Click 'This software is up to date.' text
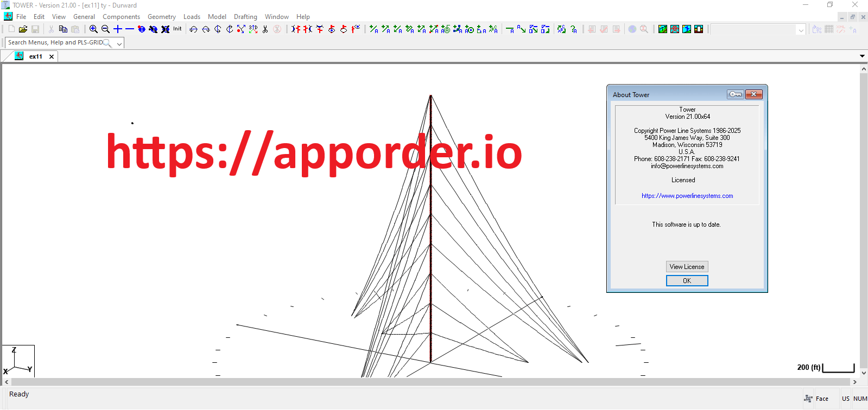This screenshot has height=410, width=868. (x=686, y=225)
